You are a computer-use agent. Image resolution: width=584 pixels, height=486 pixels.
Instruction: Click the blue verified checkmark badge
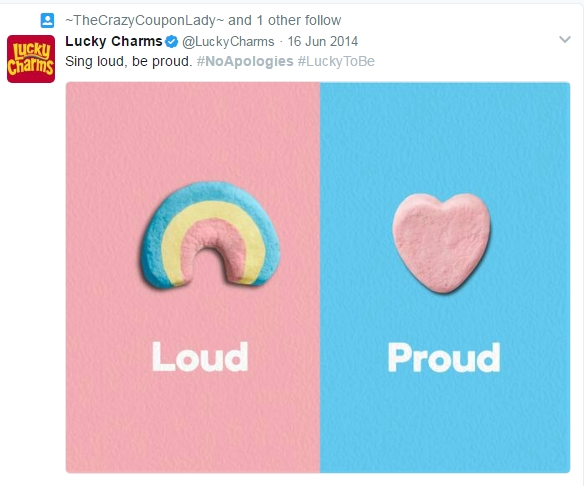point(171,41)
